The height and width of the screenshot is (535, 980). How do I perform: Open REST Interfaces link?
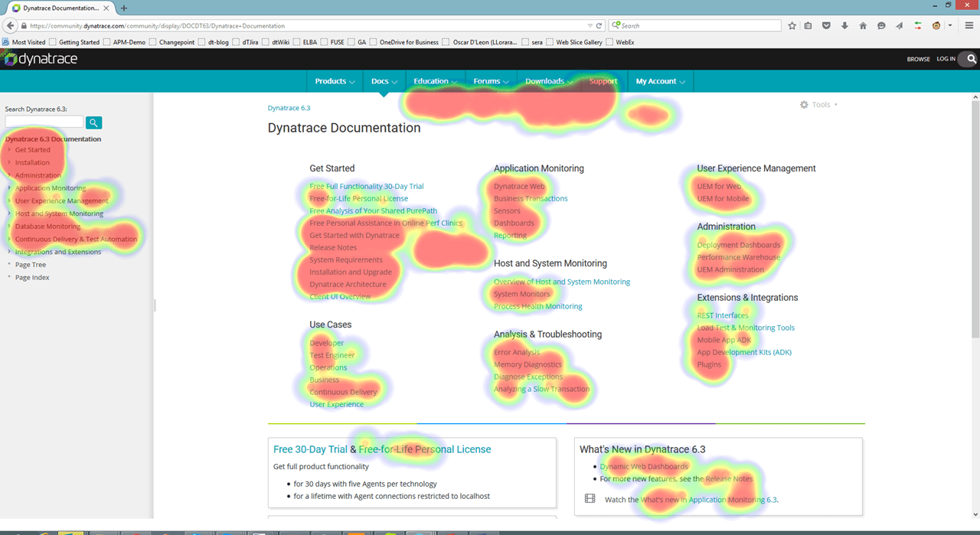point(723,315)
